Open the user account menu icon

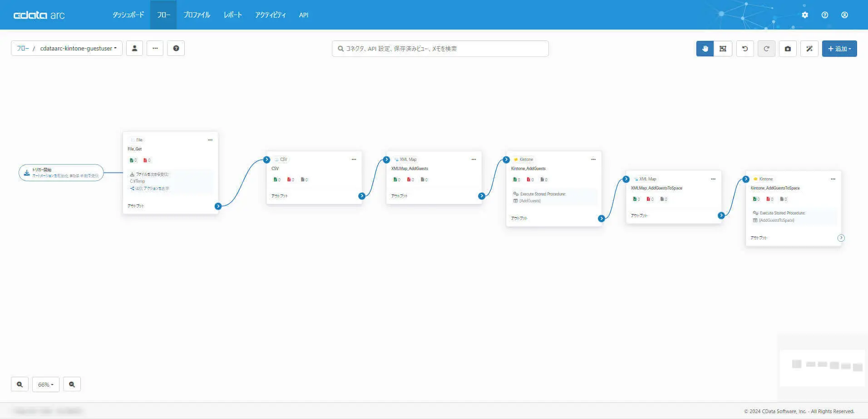pos(844,15)
